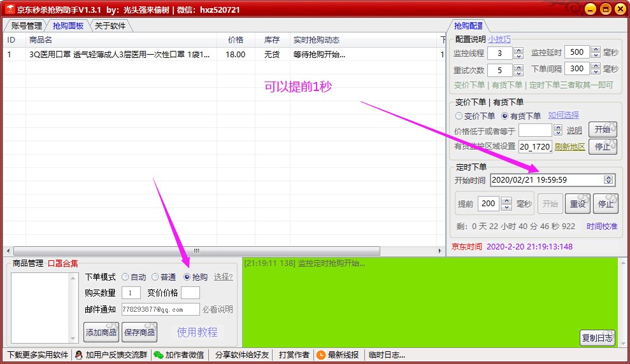
Task: Click the 停止 button beside 刷新地区
Action: point(603,146)
